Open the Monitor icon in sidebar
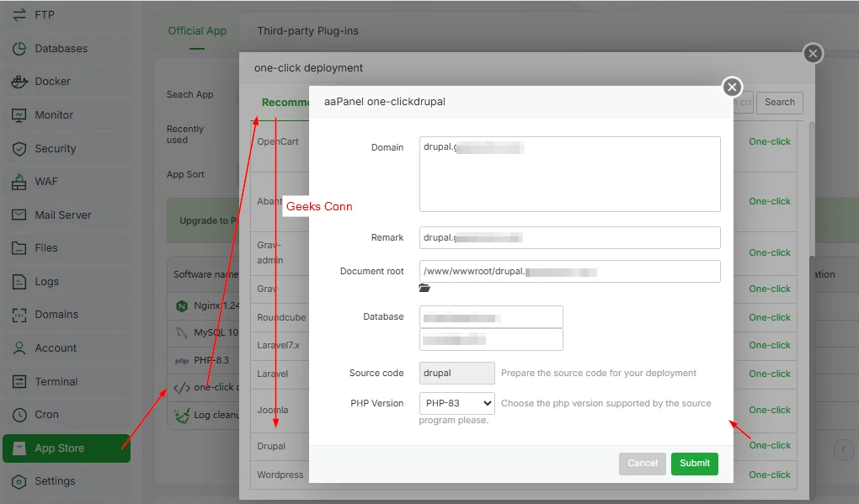Screen dimensions: 859x504 pos(19,115)
